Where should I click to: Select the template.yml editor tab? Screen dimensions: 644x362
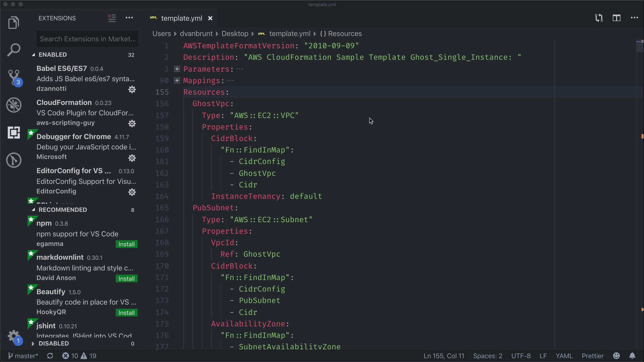(181, 18)
